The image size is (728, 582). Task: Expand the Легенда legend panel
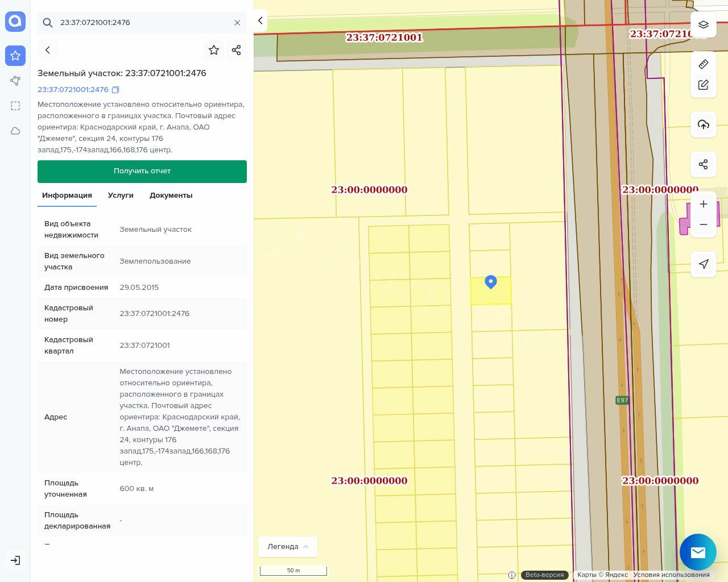click(x=287, y=547)
